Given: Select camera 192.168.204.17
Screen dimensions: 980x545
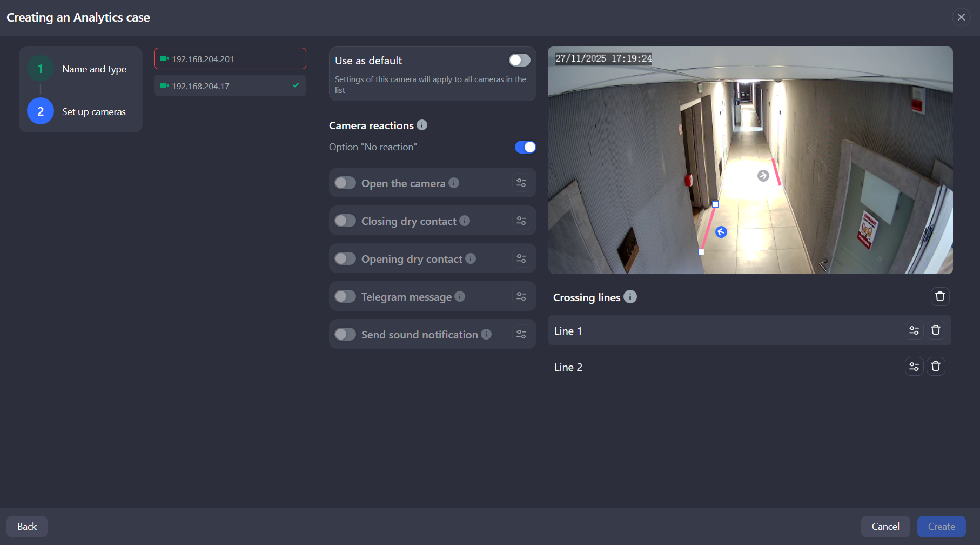Looking at the screenshot, I should click(230, 86).
